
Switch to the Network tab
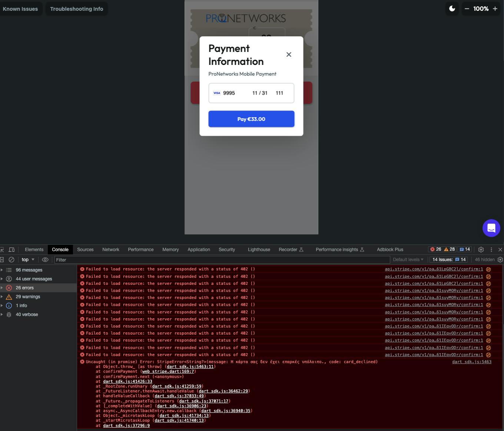111,250
